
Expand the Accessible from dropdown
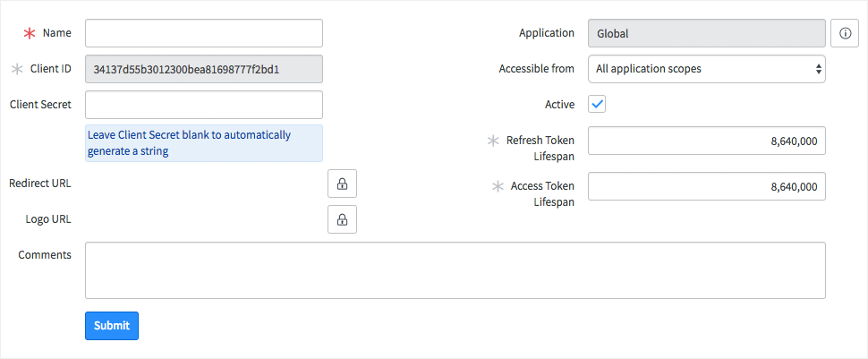706,69
